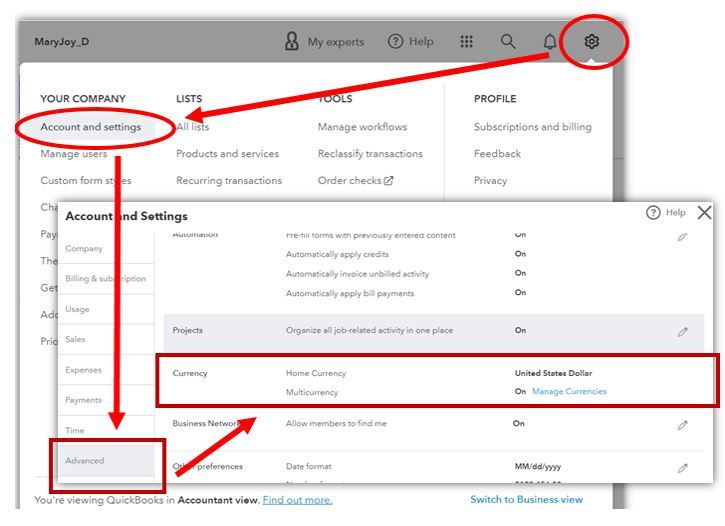Click United States Dollar value
Viewport: 725px width, 526px height.
[553, 373]
